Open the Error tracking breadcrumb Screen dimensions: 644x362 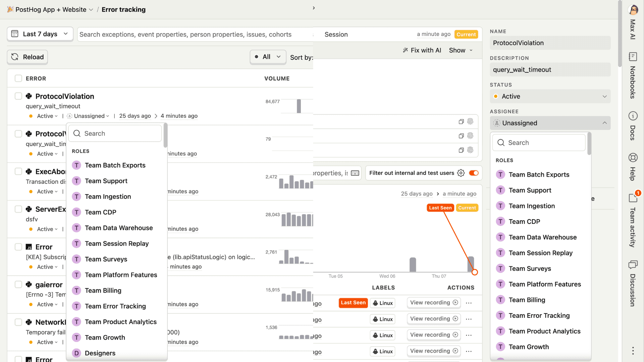[123, 9]
